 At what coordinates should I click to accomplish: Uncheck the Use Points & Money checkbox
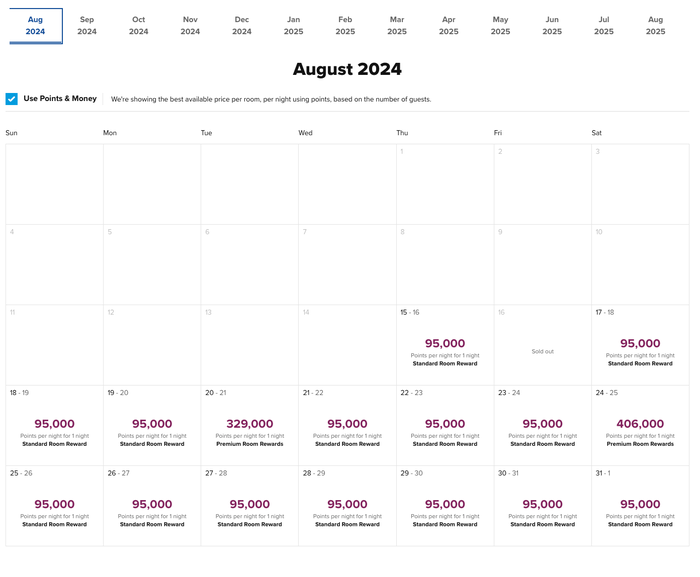point(12,99)
